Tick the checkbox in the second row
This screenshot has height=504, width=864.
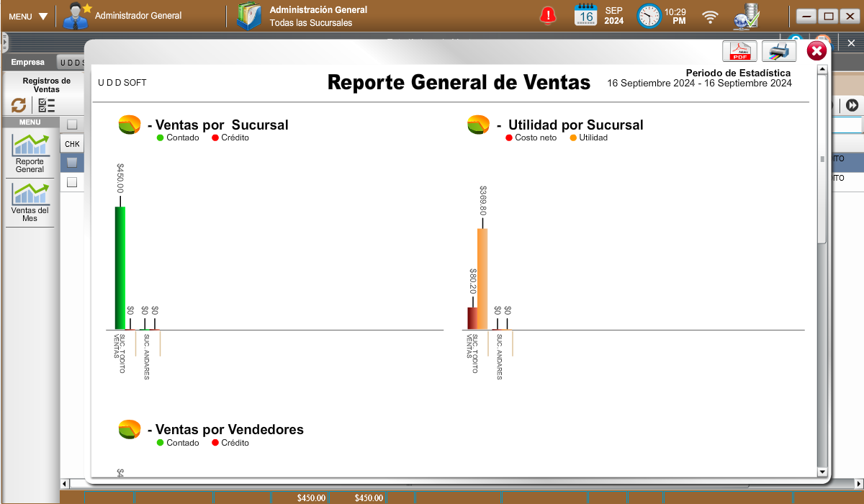[72, 182]
